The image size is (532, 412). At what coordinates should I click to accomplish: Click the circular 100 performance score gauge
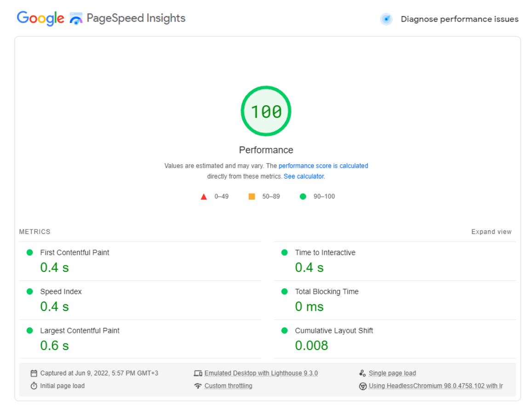click(266, 111)
